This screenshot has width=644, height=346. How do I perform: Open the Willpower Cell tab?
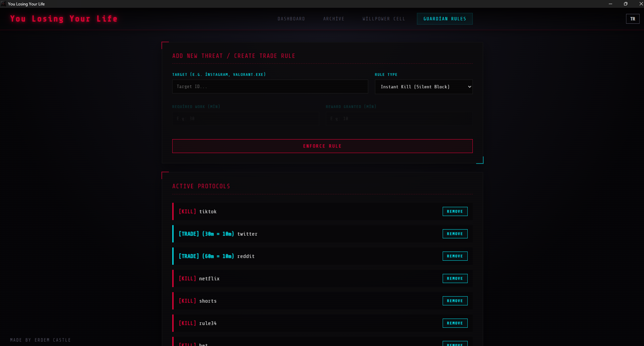(384, 19)
